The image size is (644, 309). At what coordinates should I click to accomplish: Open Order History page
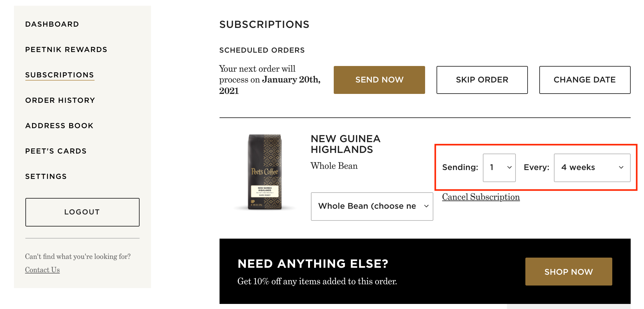point(60,100)
